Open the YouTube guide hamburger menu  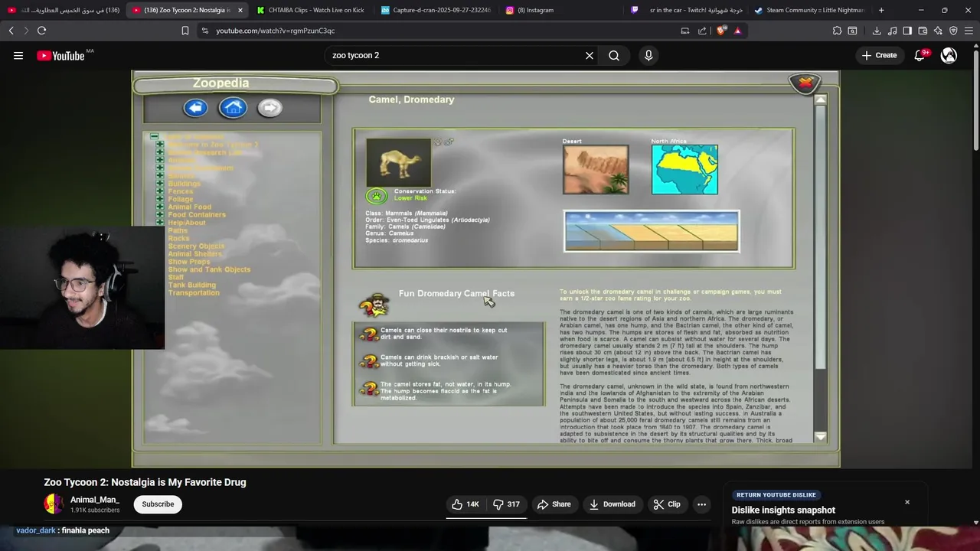coord(18,55)
